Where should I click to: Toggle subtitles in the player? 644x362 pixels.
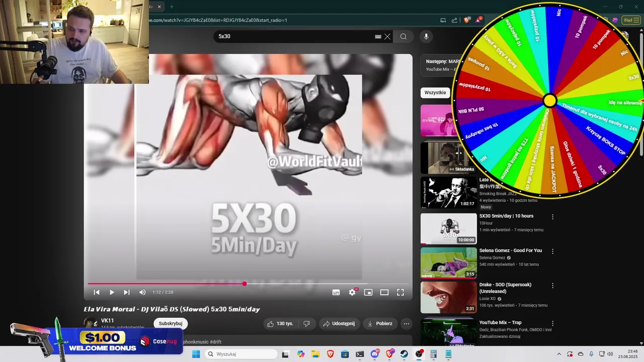point(336,292)
